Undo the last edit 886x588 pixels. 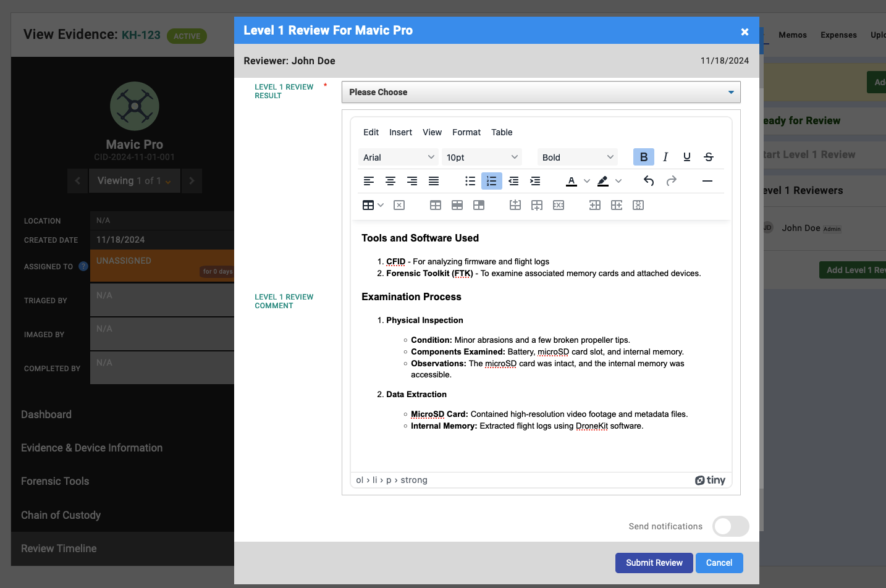click(x=649, y=181)
